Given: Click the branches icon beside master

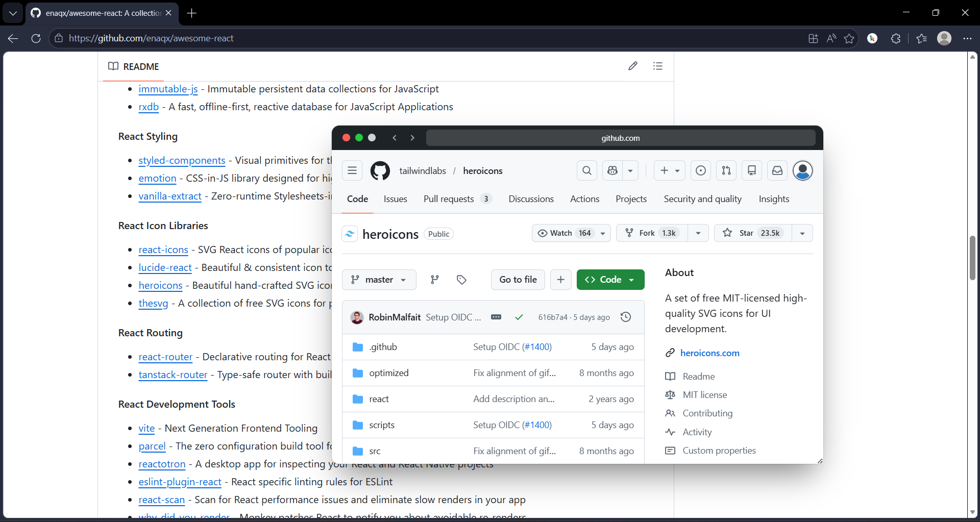Looking at the screenshot, I should (435, 280).
